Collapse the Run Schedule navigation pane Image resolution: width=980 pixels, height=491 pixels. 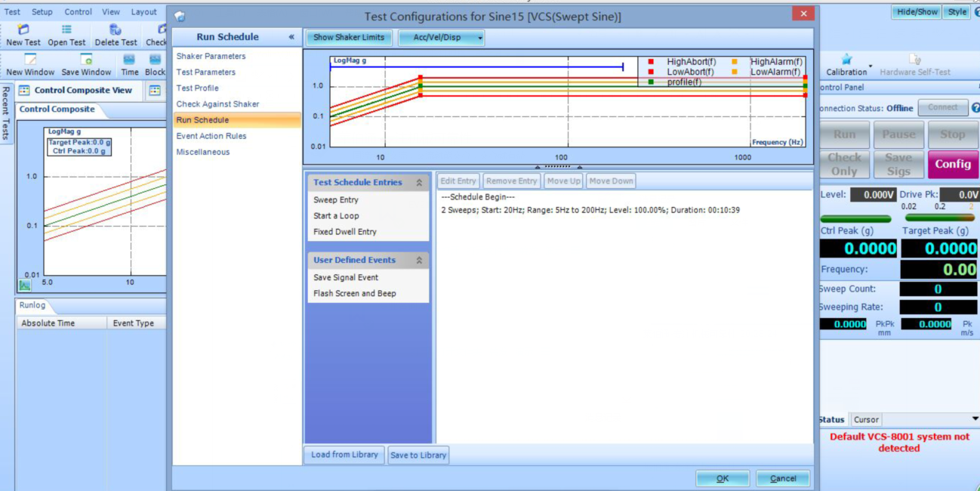pos(291,37)
